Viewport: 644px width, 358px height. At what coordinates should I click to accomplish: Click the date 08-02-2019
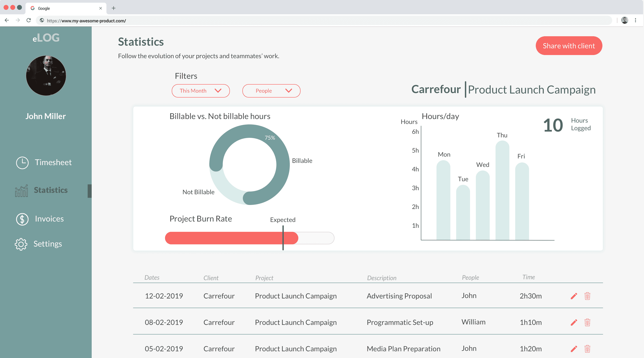pos(164,322)
